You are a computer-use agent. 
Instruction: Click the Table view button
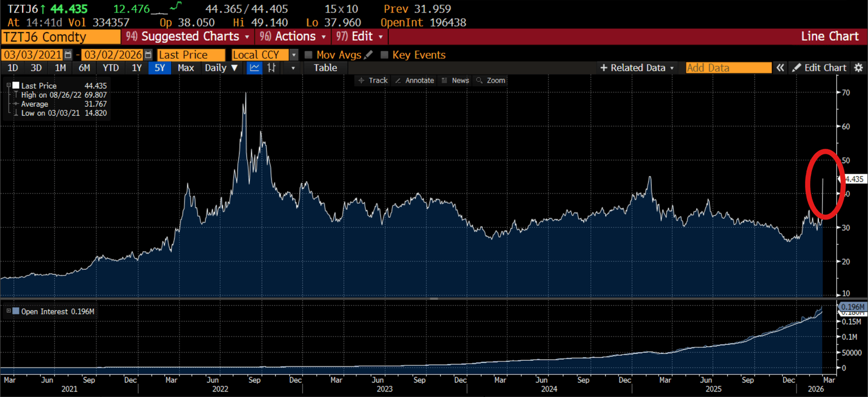(325, 68)
